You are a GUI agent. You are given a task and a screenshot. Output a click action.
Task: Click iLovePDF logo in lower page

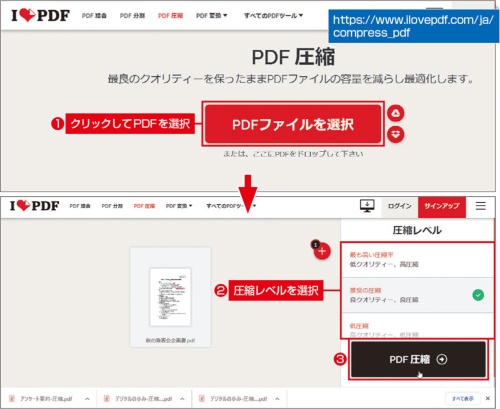35,206
